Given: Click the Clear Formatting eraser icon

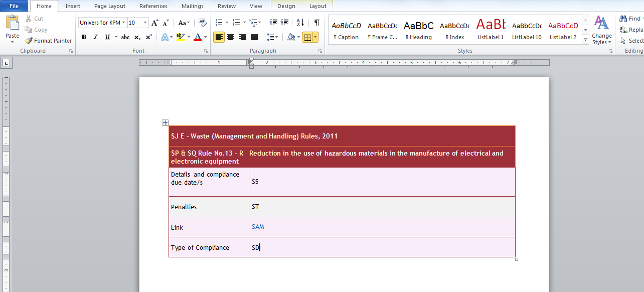Looking at the screenshot, I should click(202, 23).
